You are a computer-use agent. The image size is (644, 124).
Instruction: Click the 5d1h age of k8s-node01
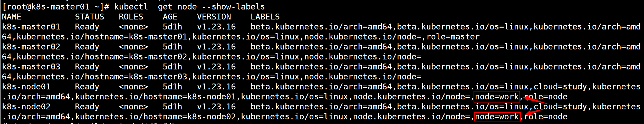pyautogui.click(x=172, y=87)
